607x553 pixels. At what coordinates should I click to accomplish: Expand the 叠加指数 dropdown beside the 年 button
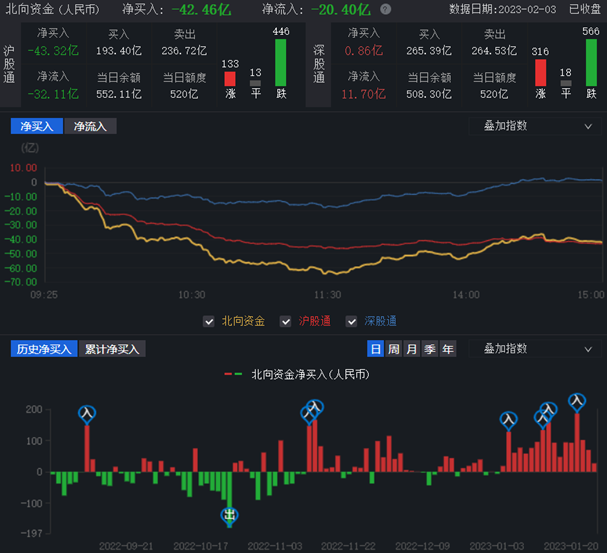533,349
